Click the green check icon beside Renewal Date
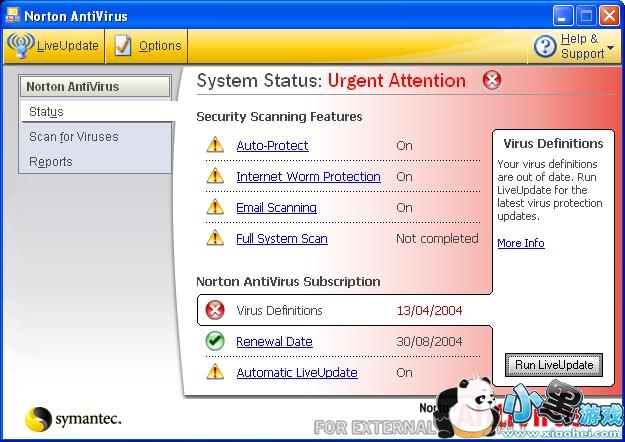Viewport: 625px width, 442px height. click(x=215, y=341)
